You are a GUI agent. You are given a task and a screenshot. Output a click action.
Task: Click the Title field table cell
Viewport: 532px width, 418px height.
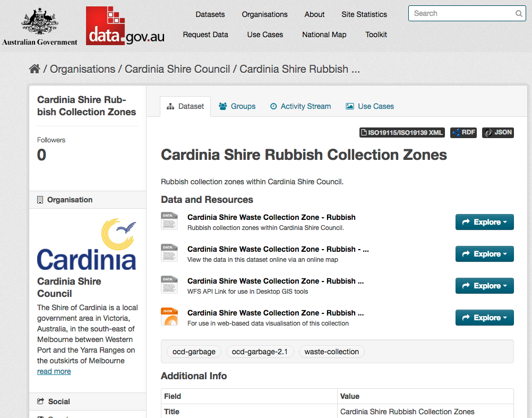coord(249,412)
